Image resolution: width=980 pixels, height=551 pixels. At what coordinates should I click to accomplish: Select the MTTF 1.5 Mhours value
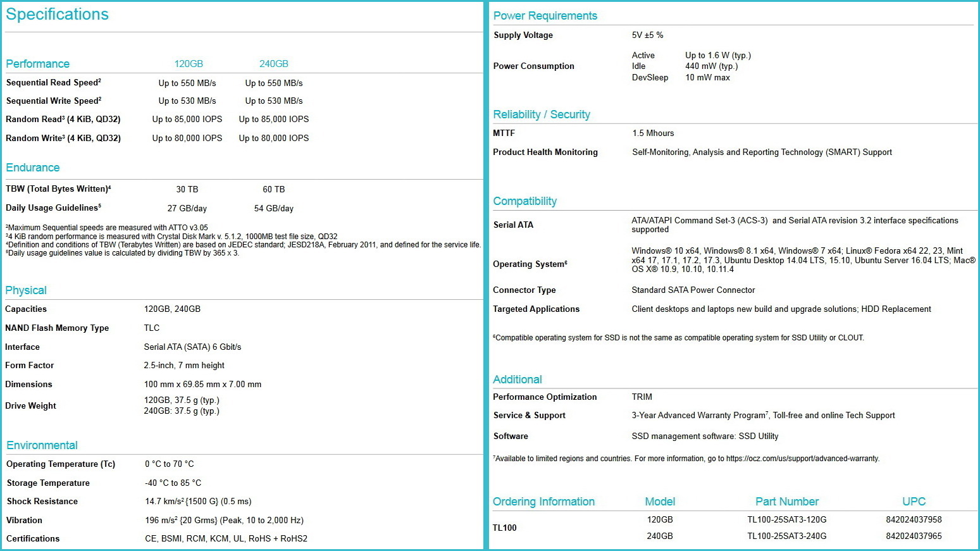[653, 133]
